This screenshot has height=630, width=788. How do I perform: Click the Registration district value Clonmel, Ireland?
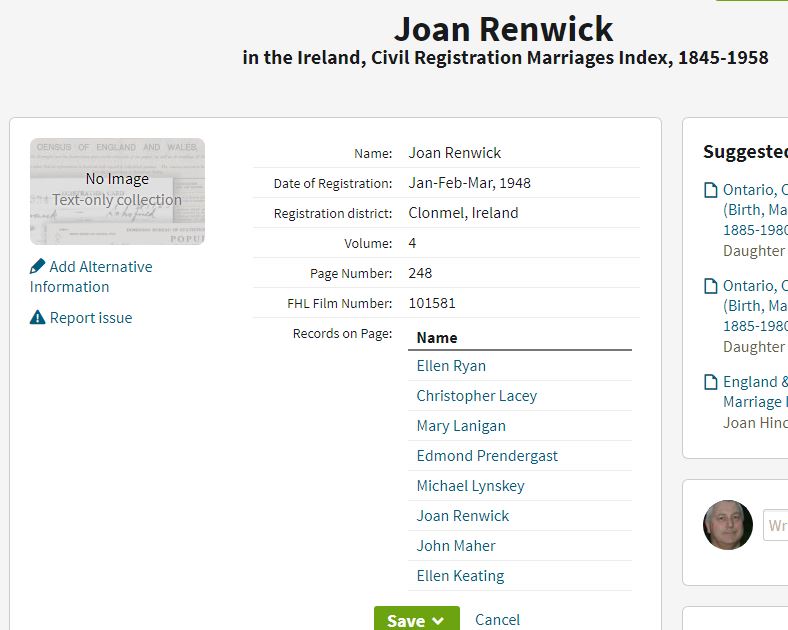(463, 213)
